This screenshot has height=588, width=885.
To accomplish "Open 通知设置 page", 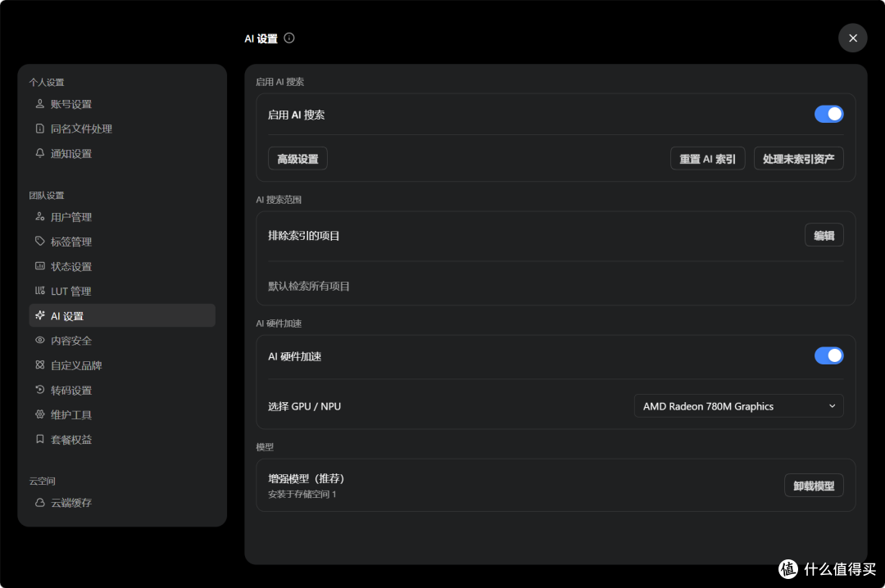I will (122, 153).
